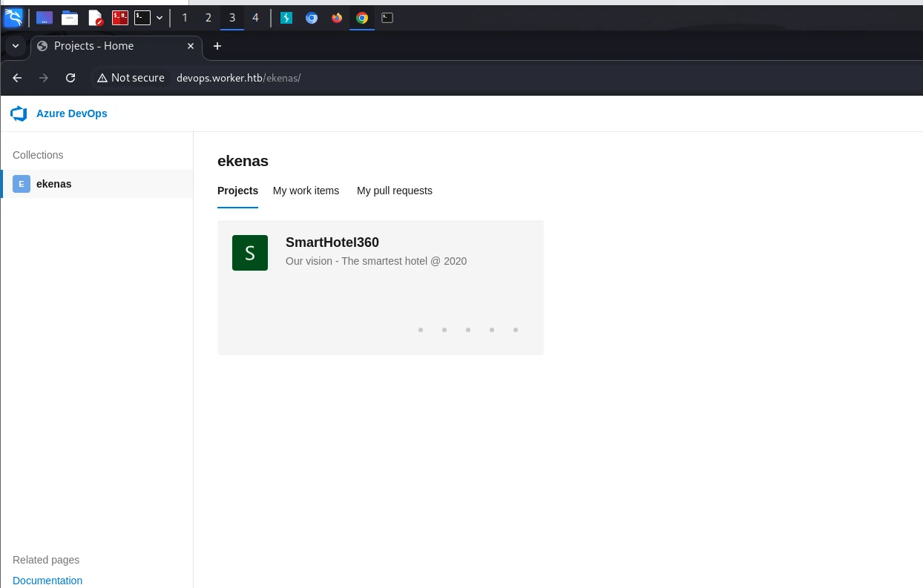
Task: Open the SmartHotel360 project card
Action: 381,288
